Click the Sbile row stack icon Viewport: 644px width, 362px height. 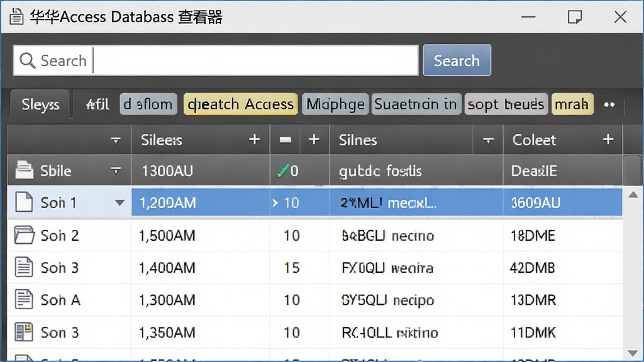[x=25, y=170]
